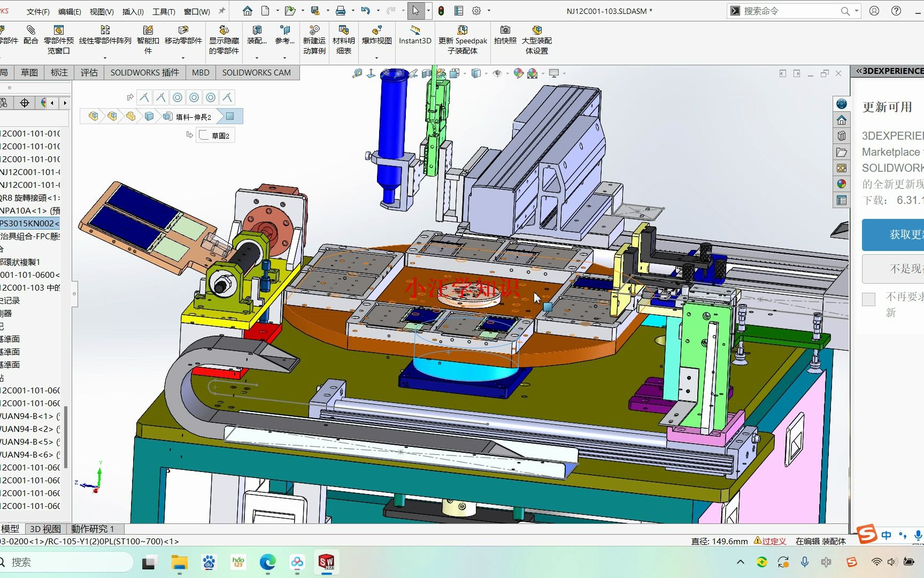Screen dimensions: 924x578
Task: Open the Undo history dropdown arrow
Action: (x=378, y=11)
